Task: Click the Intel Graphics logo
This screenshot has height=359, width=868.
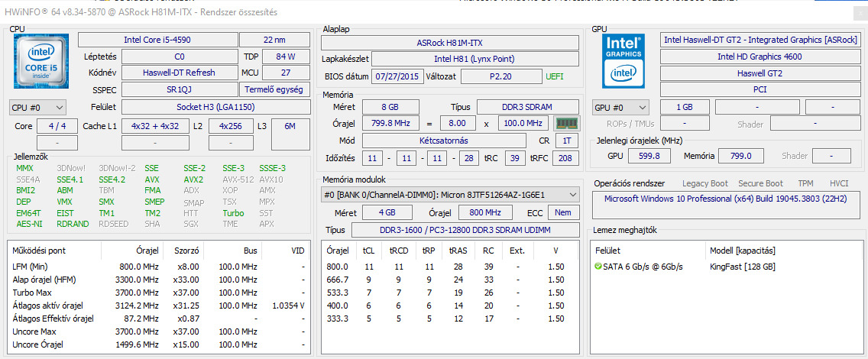Action: tap(623, 61)
